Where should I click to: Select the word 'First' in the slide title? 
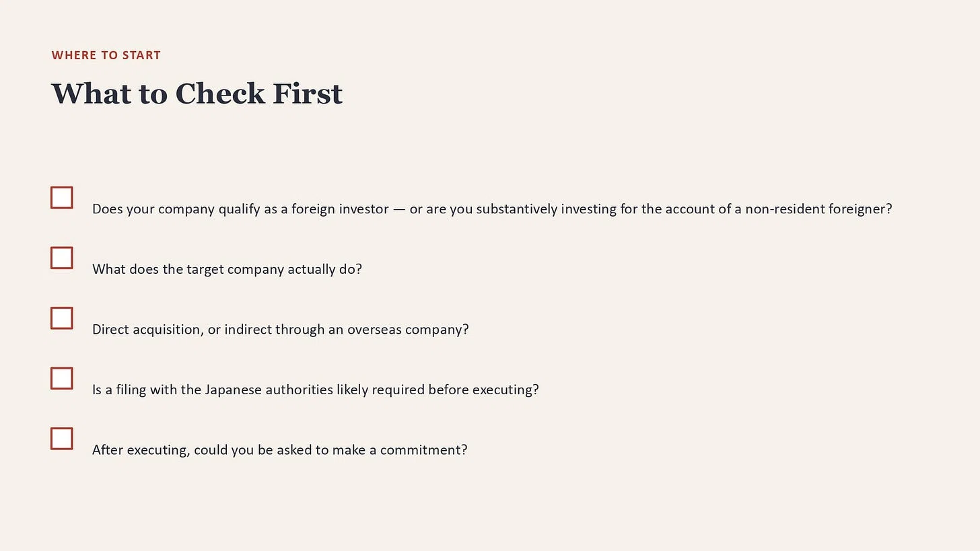coord(308,94)
